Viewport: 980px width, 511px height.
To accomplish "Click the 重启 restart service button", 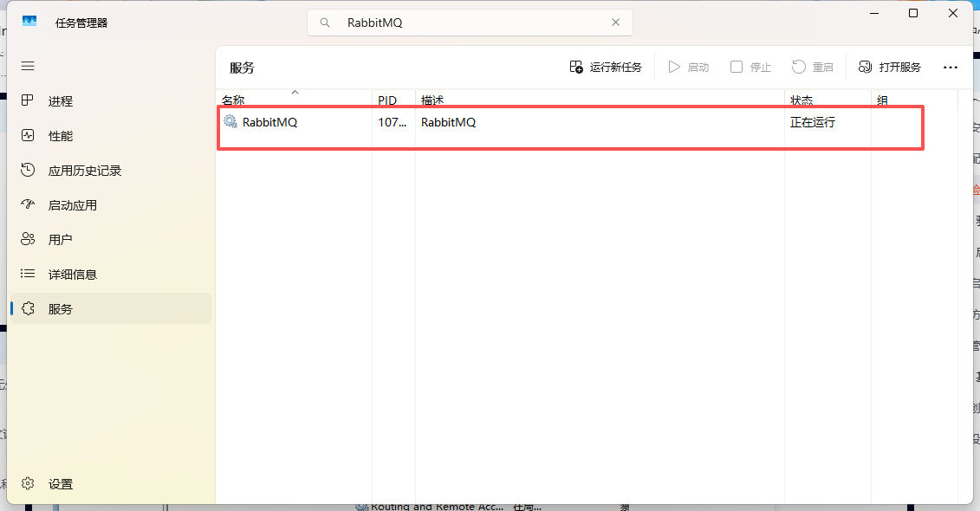I will [x=813, y=67].
